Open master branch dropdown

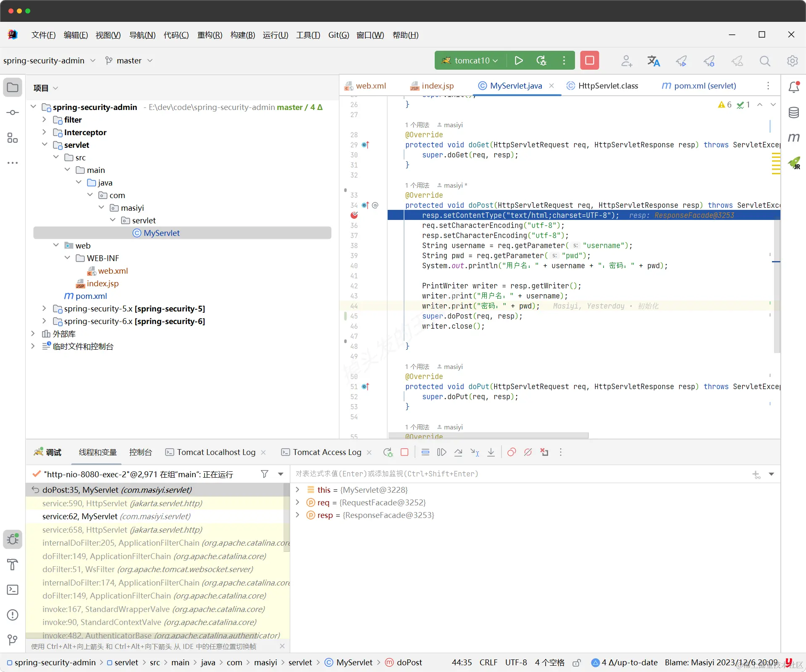coord(129,60)
